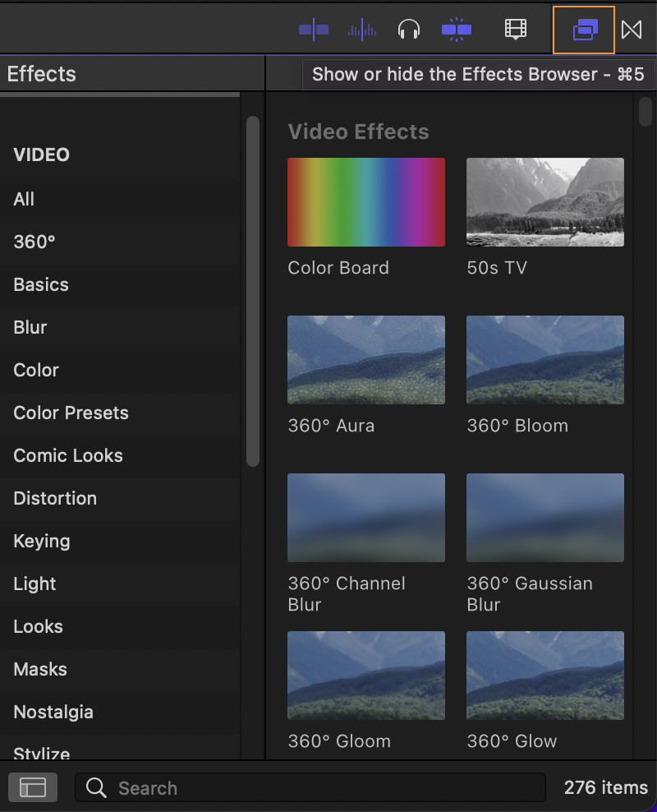Toggle solo headphones icon
Image resolution: width=657 pixels, height=812 pixels.
click(x=409, y=30)
